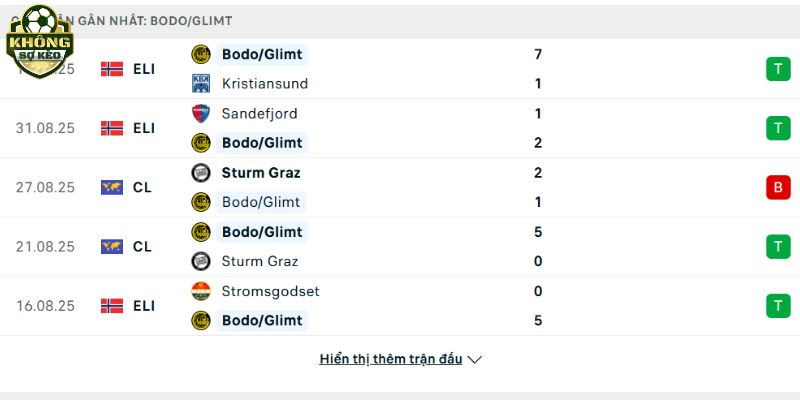Open the 31.08.25 match date row
This screenshot has width=800, height=400.
click(400, 128)
